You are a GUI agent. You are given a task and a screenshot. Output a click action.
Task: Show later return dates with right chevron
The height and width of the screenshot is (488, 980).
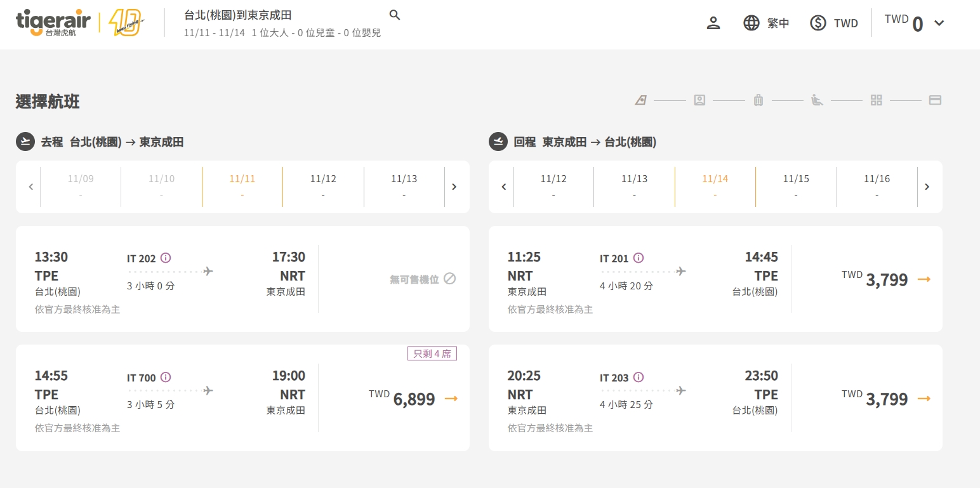(927, 187)
